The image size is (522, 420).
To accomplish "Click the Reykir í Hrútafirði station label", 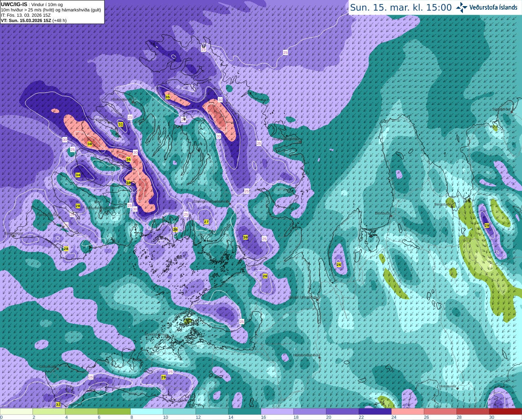I will [x=303, y=297].
